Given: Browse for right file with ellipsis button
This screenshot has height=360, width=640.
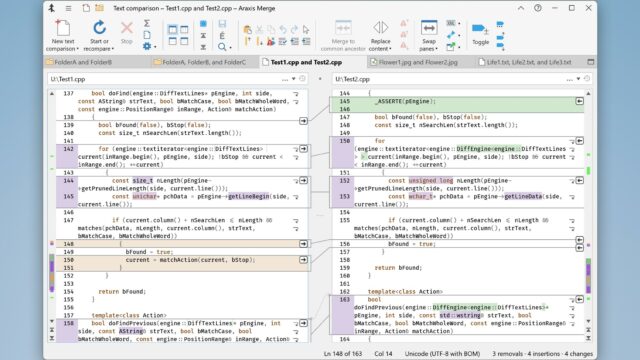Looking at the screenshot, I should point(569,79).
